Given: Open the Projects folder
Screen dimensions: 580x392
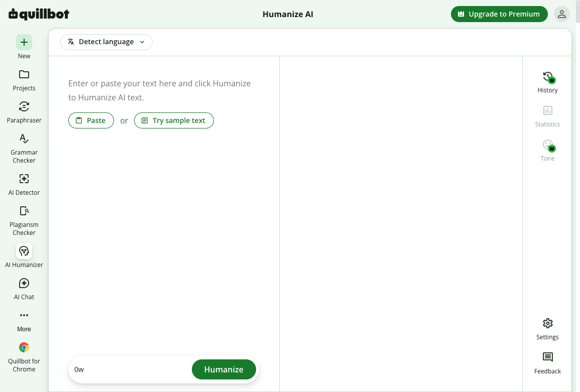Looking at the screenshot, I should (x=24, y=80).
